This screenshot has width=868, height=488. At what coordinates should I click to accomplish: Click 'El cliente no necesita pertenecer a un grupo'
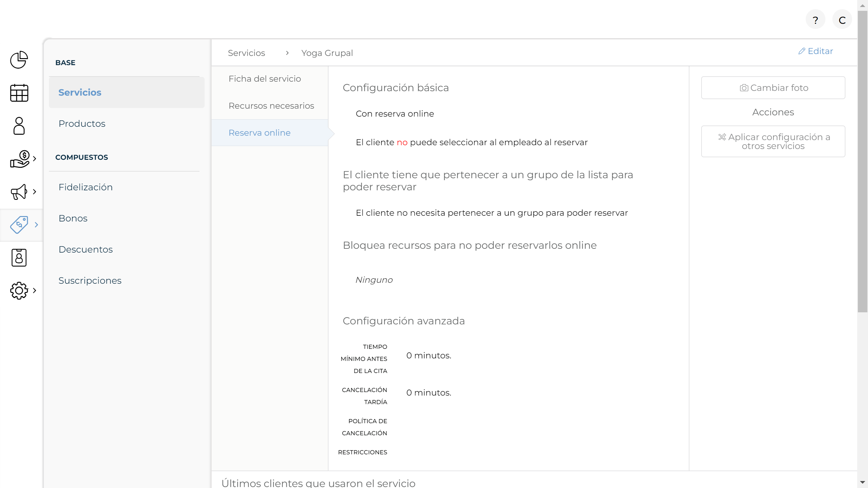pos(492,213)
